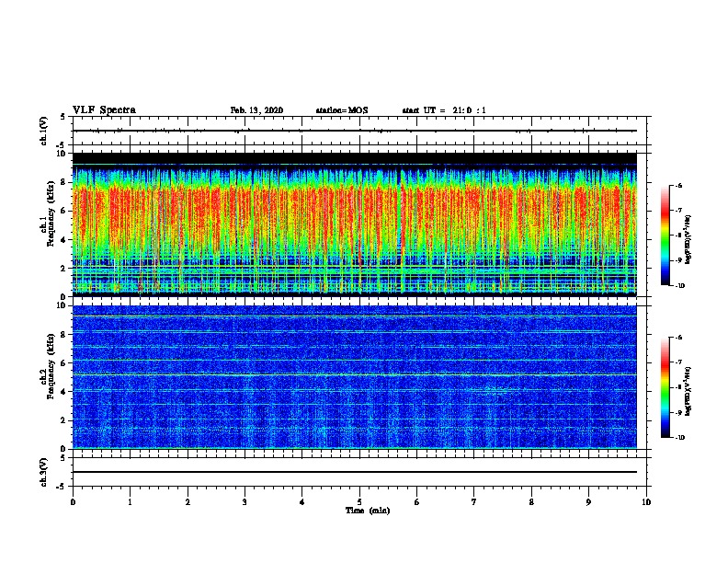This screenshot has height=563, width=728.
Task: Select the date text "Feb. 13, 2020"
Action: pos(256,110)
